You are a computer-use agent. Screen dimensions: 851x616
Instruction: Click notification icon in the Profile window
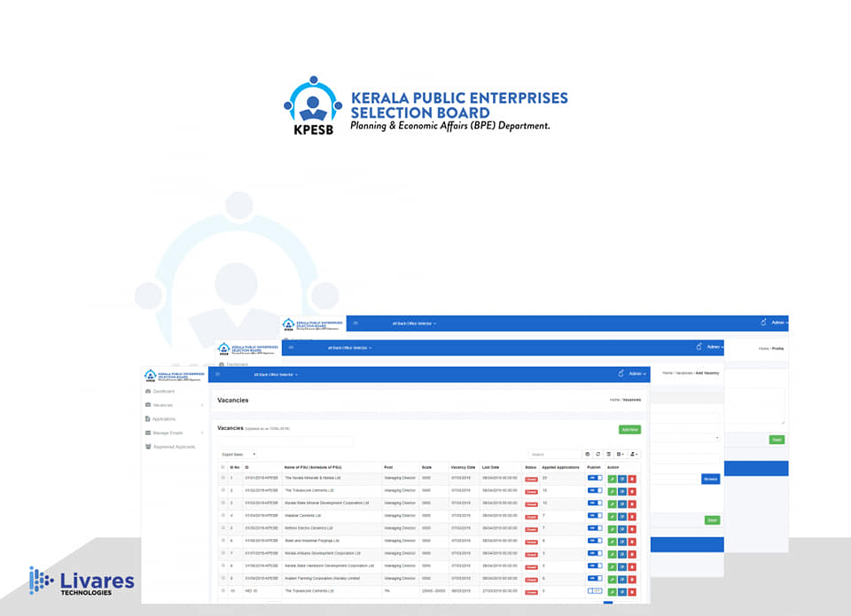[x=763, y=322]
